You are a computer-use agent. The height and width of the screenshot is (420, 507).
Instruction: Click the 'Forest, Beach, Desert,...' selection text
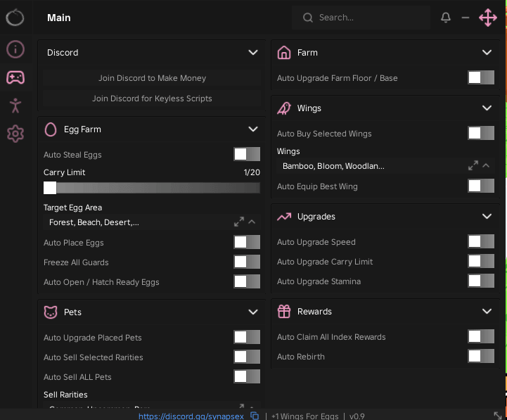[94, 222]
